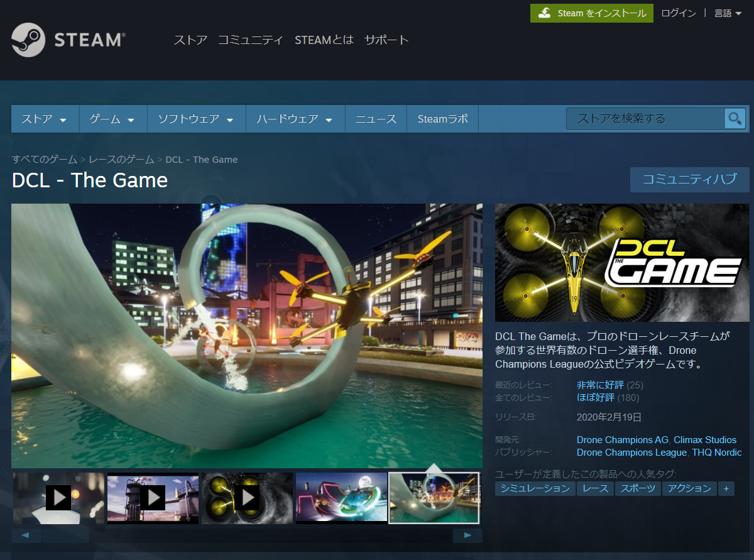This screenshot has width=754, height=560.
Task: Click the Drone Champions AG developer link
Action: point(621,439)
